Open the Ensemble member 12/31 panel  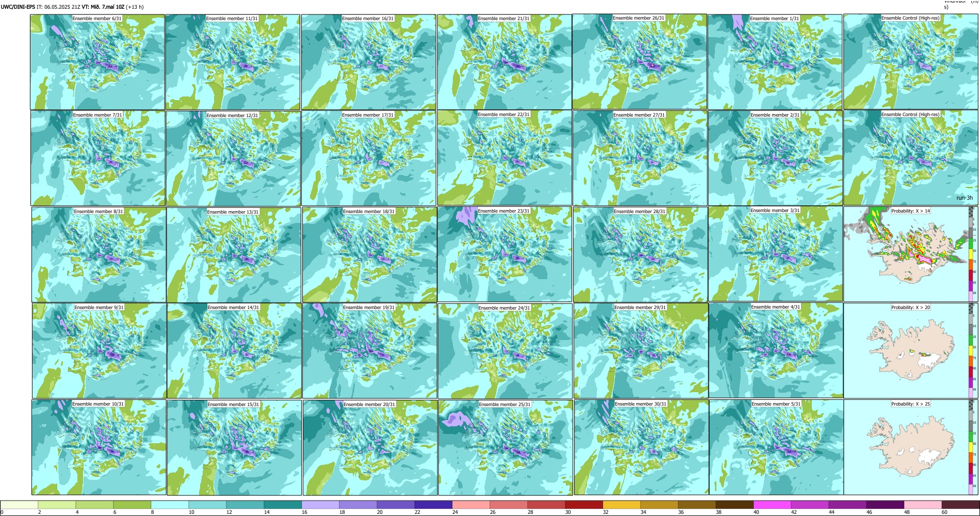pyautogui.click(x=233, y=158)
